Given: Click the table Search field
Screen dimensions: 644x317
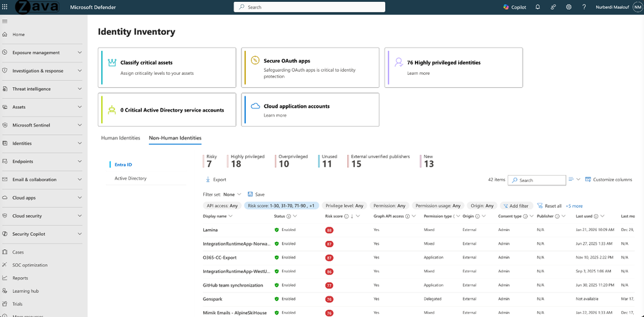Looking at the screenshot, I should (x=537, y=180).
